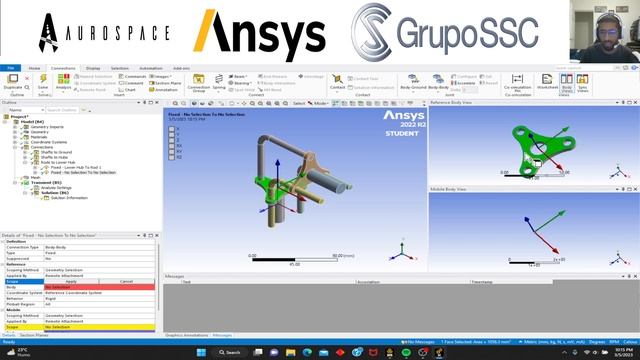Viewport: 640px width, 360px height.
Task: Check the Z degree-of-freedom box
Action: (x=171, y=140)
